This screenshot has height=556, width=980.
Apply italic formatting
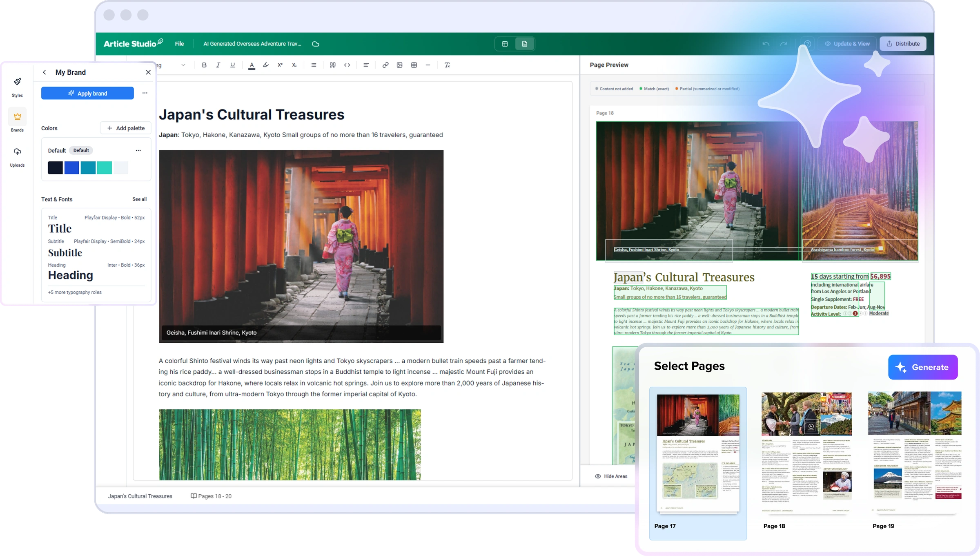[x=218, y=65]
